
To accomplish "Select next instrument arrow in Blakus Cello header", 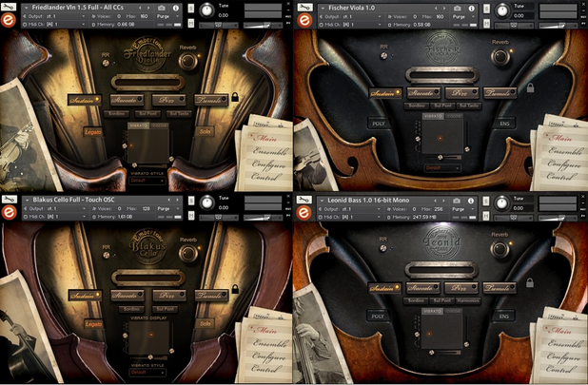I will (178, 200).
